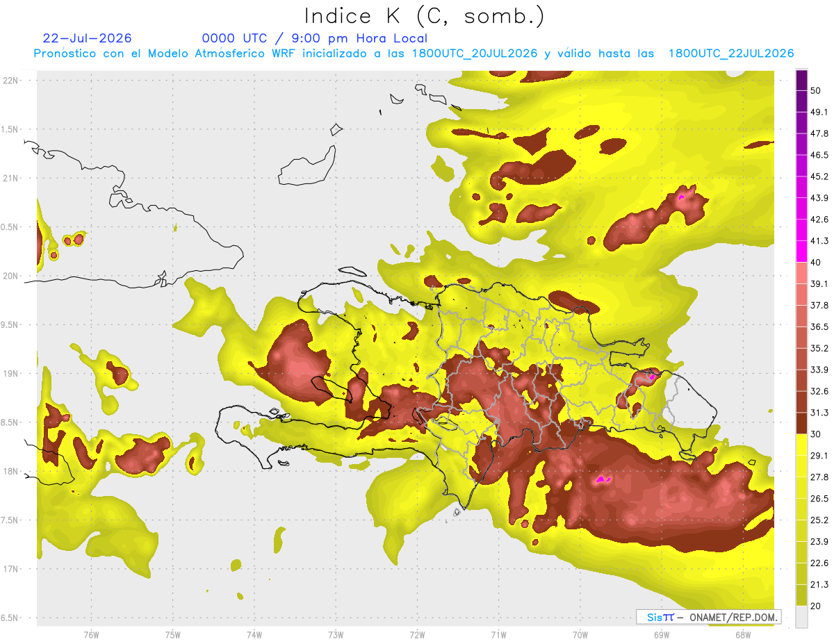Image resolution: width=834 pixels, height=644 pixels.
Task: Click the '37.8' colorbar label
Action: [819, 306]
